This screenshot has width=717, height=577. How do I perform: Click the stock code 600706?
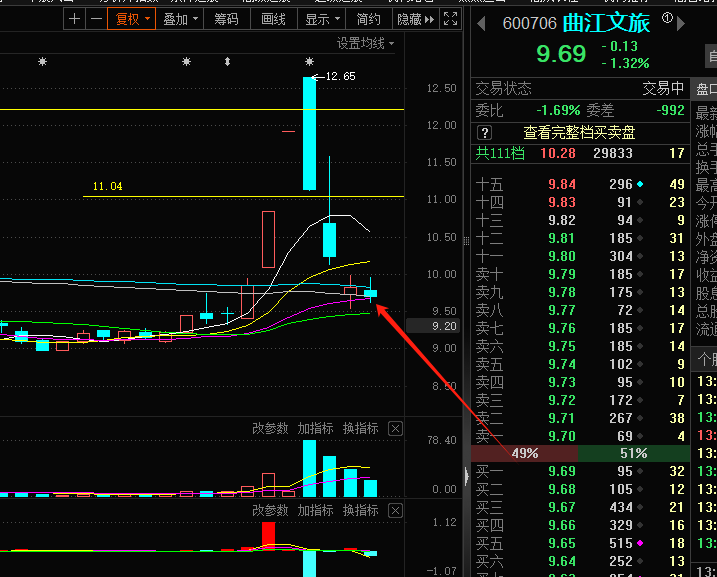tap(530, 23)
